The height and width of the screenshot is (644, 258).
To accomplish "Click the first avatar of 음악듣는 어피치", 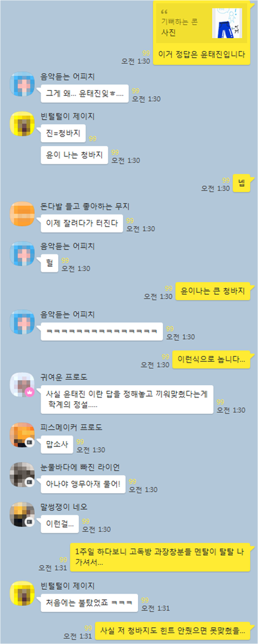I will point(22,84).
